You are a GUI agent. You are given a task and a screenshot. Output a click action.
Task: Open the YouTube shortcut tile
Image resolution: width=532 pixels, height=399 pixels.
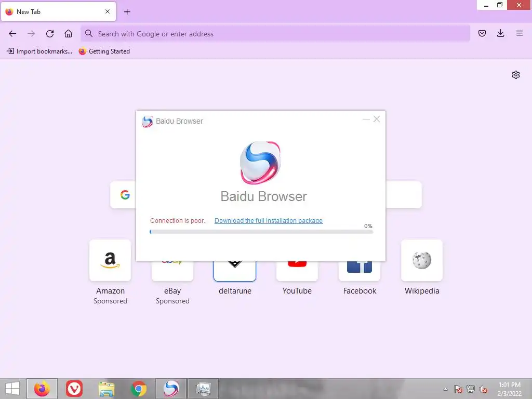[x=297, y=271]
